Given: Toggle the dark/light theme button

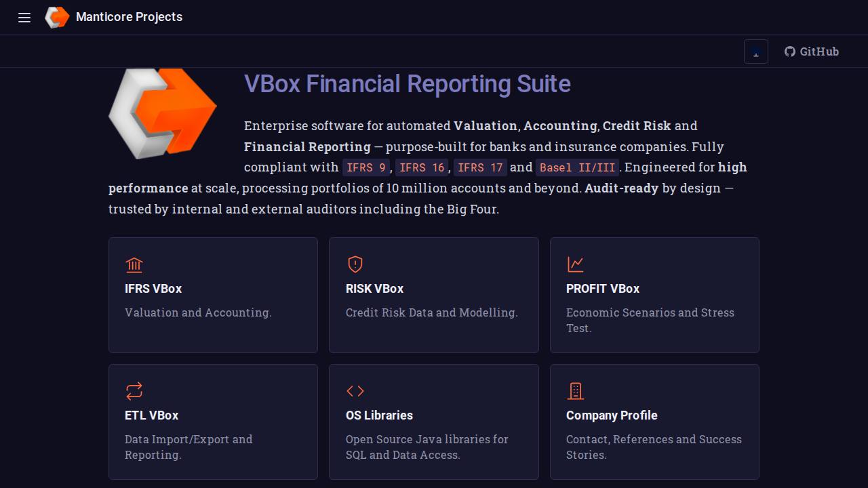Looking at the screenshot, I should [756, 52].
